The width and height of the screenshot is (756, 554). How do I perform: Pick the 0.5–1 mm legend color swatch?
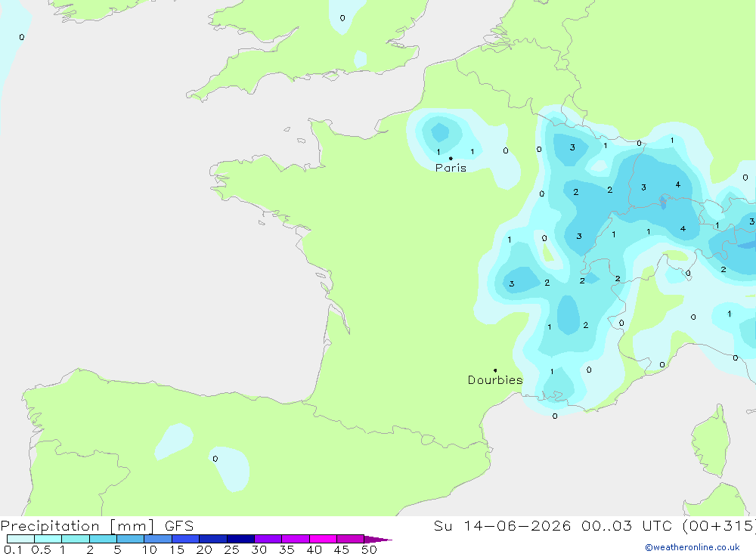48,539
